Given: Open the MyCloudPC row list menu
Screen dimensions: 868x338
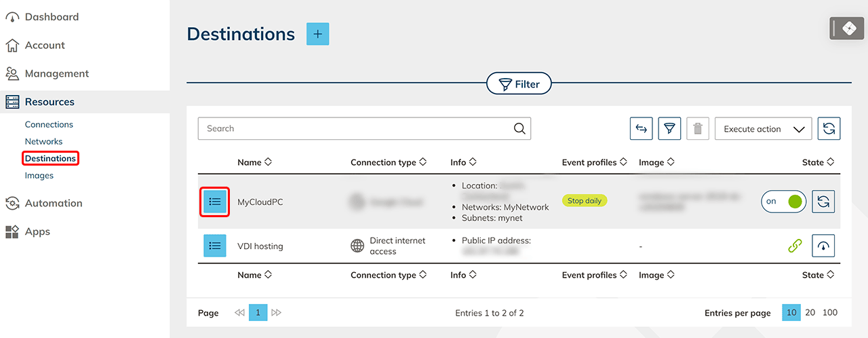Looking at the screenshot, I should coord(215,202).
